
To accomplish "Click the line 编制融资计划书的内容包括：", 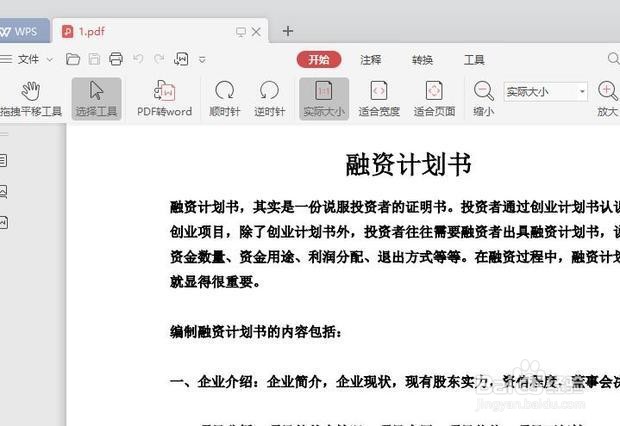I will 256,331.
